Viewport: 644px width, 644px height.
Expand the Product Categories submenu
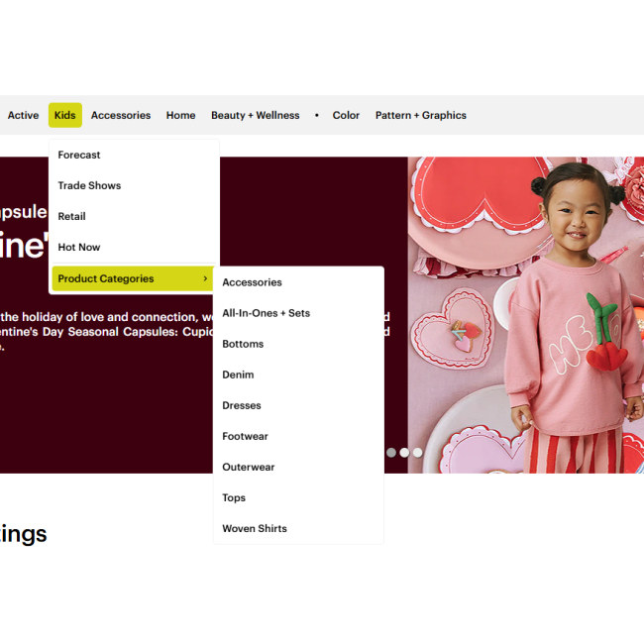[x=133, y=278]
